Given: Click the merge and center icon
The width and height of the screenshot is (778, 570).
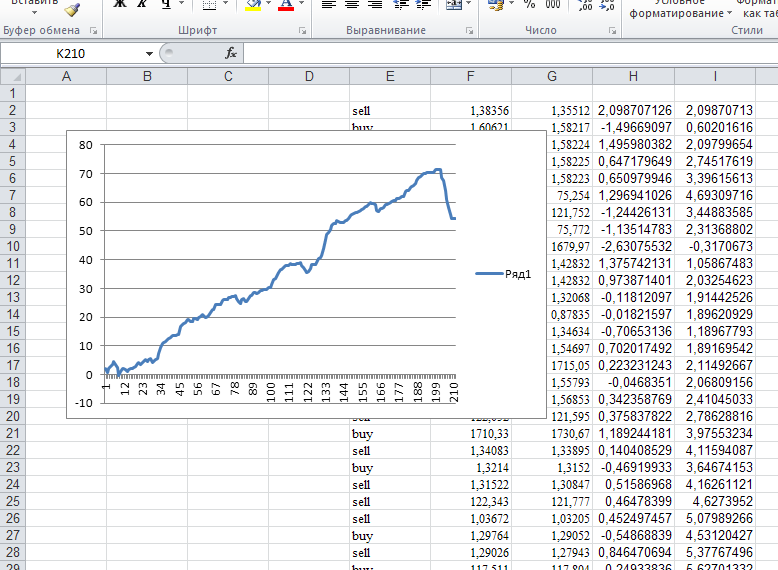Looking at the screenshot, I should [454, 4].
